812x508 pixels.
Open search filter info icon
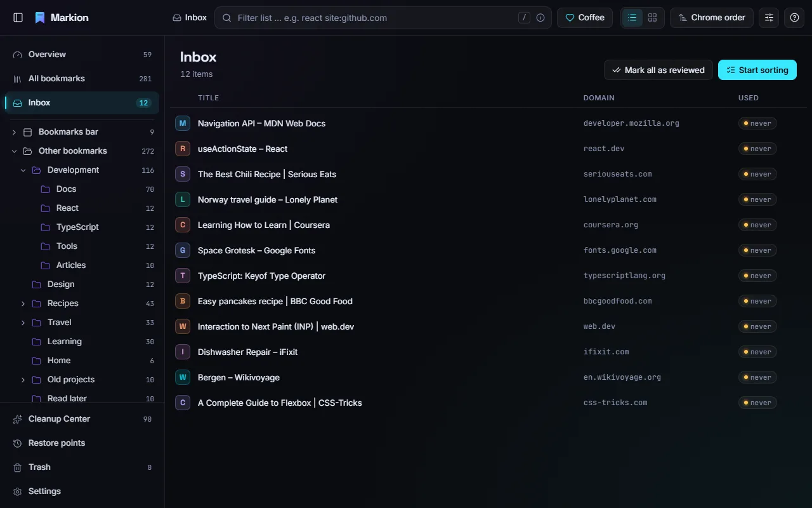click(x=540, y=18)
